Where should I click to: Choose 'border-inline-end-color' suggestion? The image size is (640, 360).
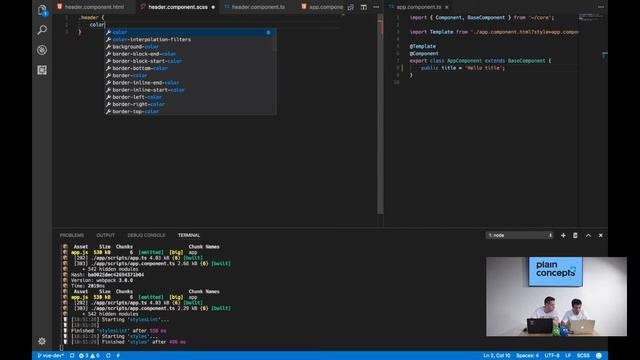point(190,82)
